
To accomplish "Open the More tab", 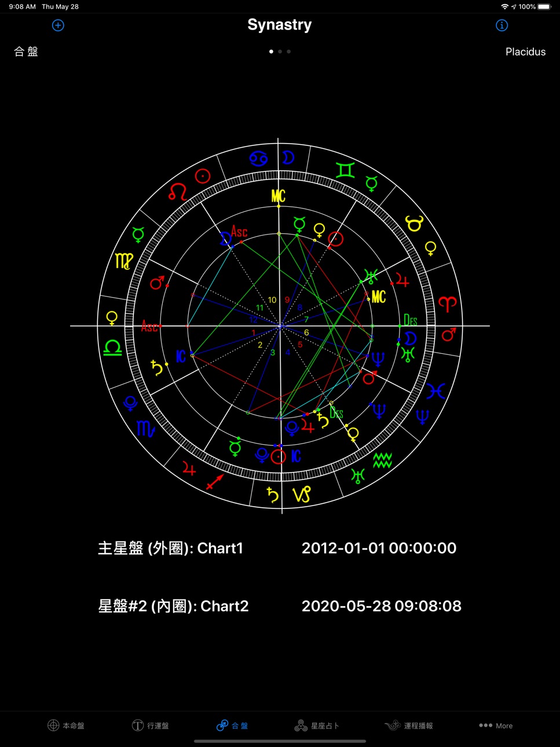I will click(x=496, y=726).
